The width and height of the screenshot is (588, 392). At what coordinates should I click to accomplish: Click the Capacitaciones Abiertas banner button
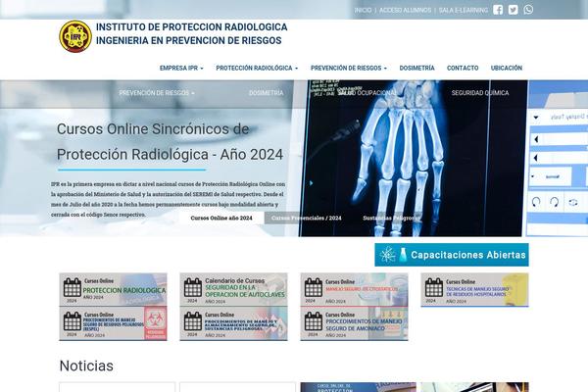click(x=452, y=255)
